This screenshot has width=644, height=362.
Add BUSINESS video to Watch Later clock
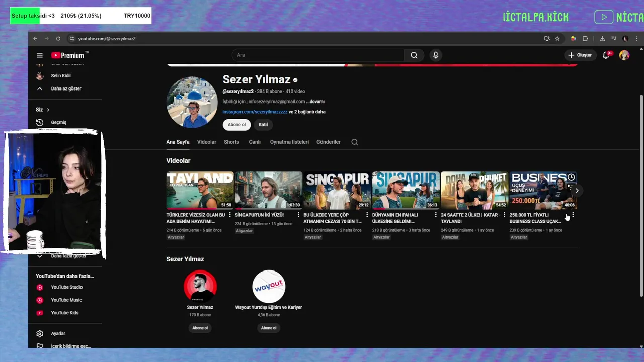click(x=571, y=177)
